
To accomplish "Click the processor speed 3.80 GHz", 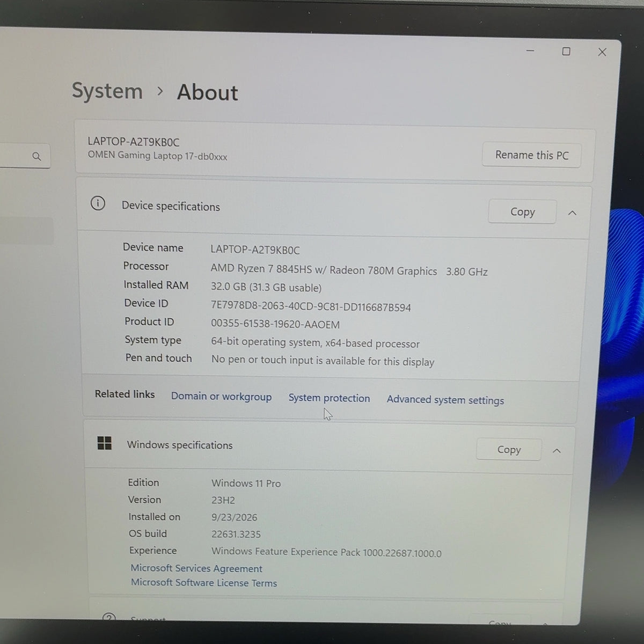I will pyautogui.click(x=467, y=272).
